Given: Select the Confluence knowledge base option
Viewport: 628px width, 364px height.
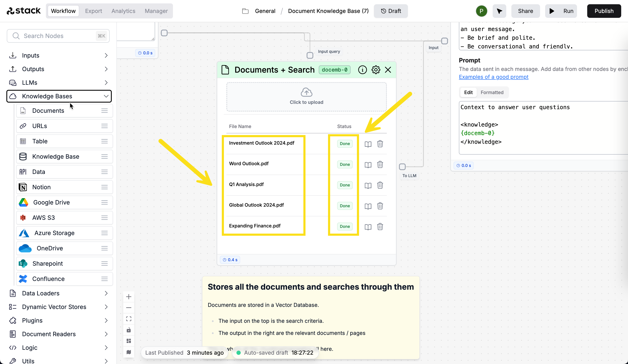Looking at the screenshot, I should tap(48, 279).
